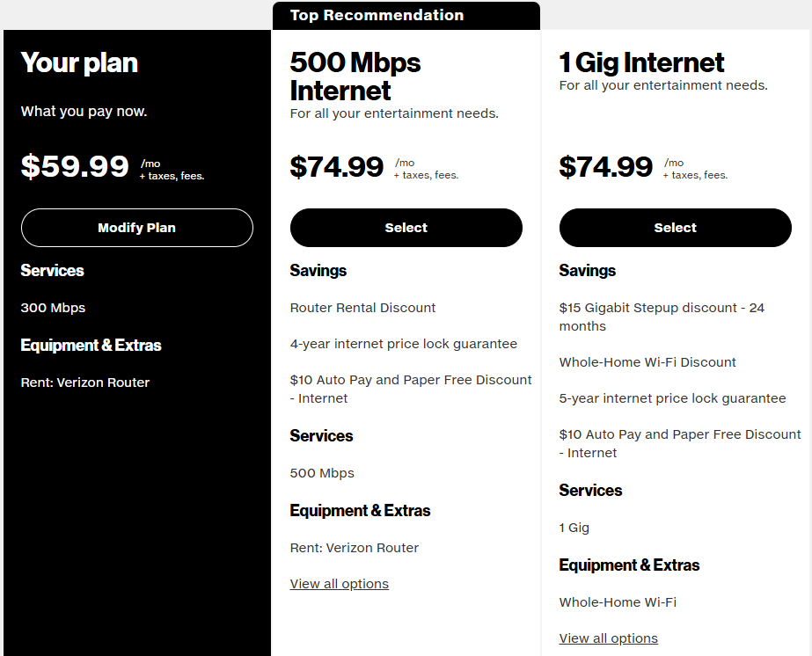
Task: Click the Whole-Home Wi-Fi equipment item
Action: [618, 602]
